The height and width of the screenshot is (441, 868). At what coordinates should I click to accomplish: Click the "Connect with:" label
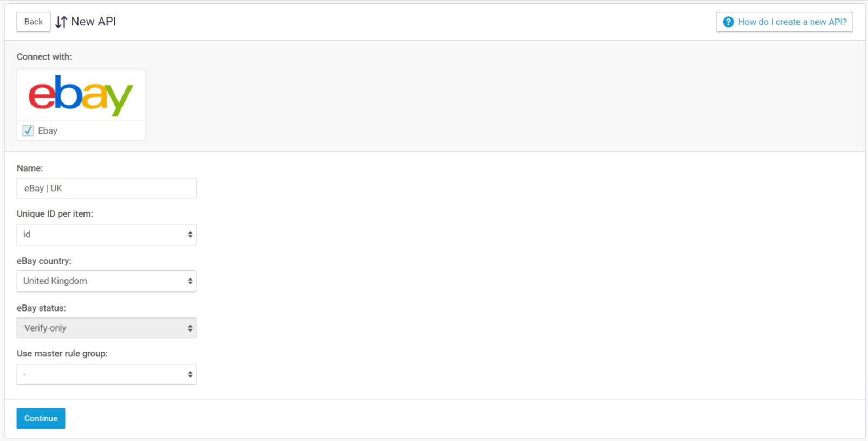pos(44,56)
